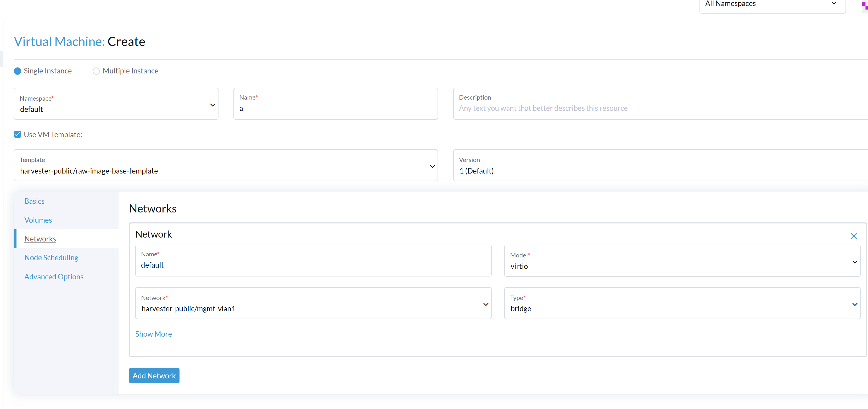
Task: Click the Add Network button
Action: coord(154,375)
